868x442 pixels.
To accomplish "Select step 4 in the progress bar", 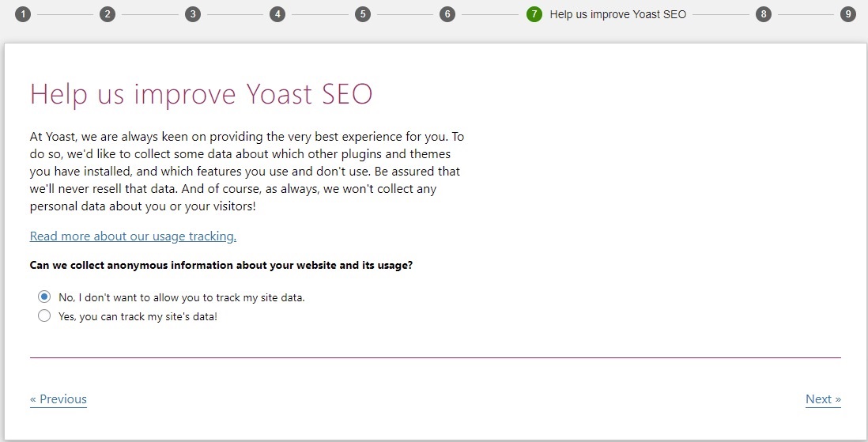I will [x=277, y=14].
